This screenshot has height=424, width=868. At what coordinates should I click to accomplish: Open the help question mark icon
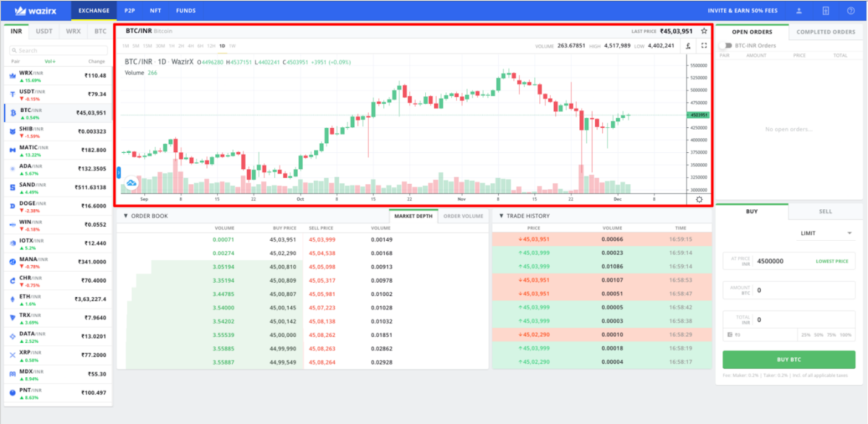851,11
